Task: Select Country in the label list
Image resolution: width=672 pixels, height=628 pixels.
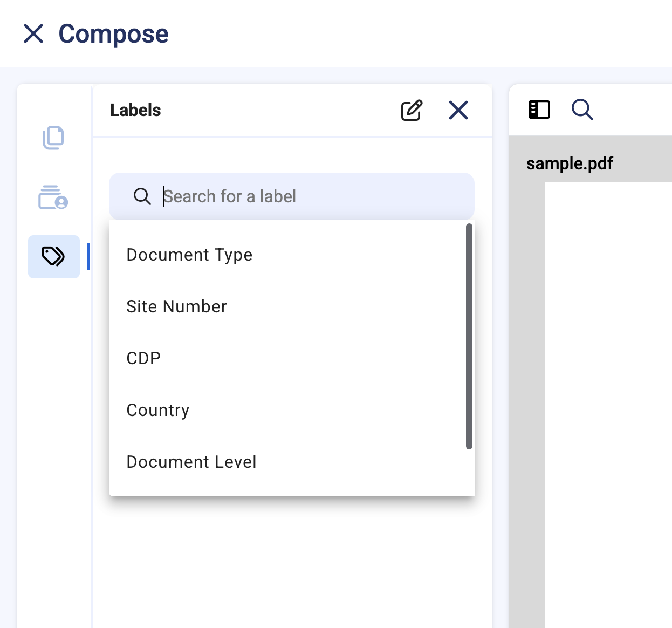Action: pyautogui.click(x=158, y=410)
